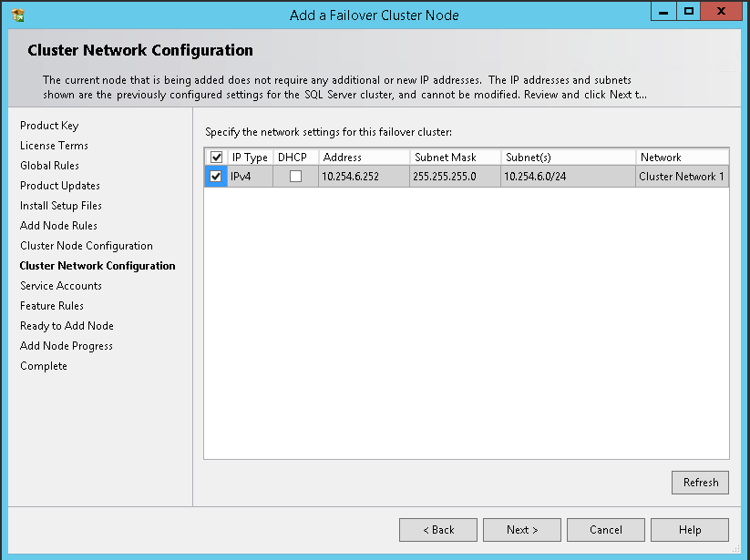Toggle the select-all checkbox in table header
The height and width of the screenshot is (560, 750).
(x=216, y=158)
